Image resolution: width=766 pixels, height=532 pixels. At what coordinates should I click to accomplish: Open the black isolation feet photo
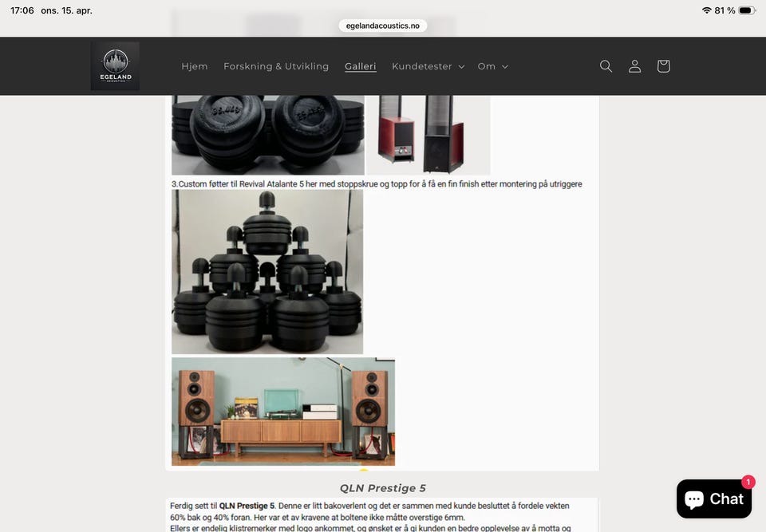click(x=268, y=135)
